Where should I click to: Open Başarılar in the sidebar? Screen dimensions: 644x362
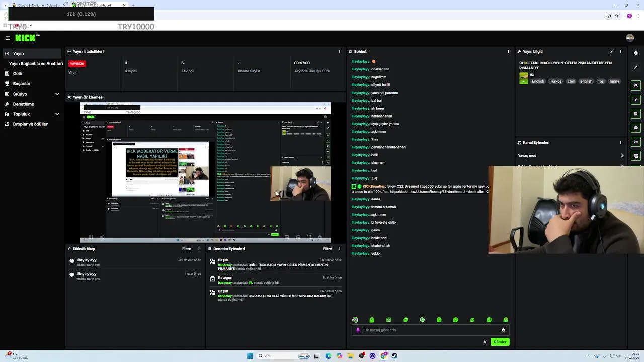coord(21,83)
